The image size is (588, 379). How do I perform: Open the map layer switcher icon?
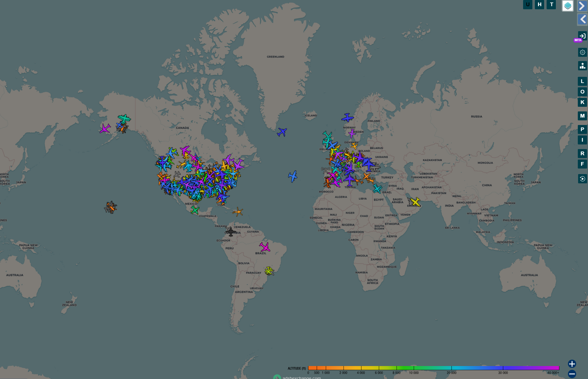(568, 6)
